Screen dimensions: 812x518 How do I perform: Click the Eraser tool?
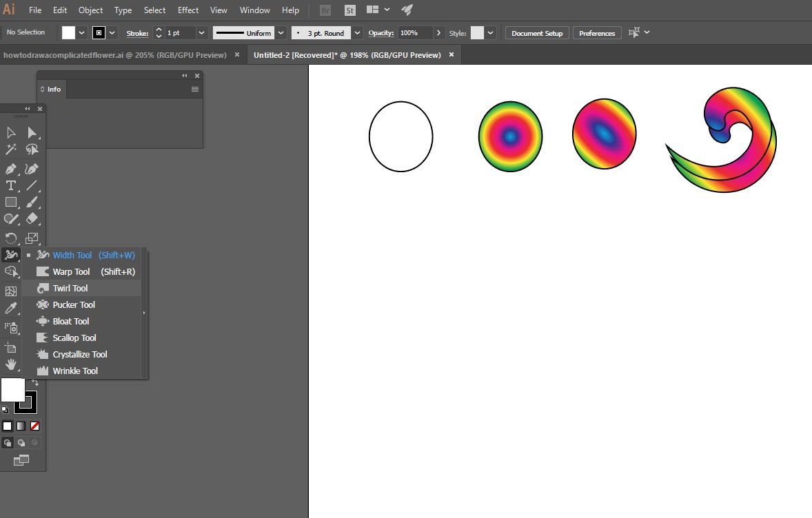coord(32,218)
